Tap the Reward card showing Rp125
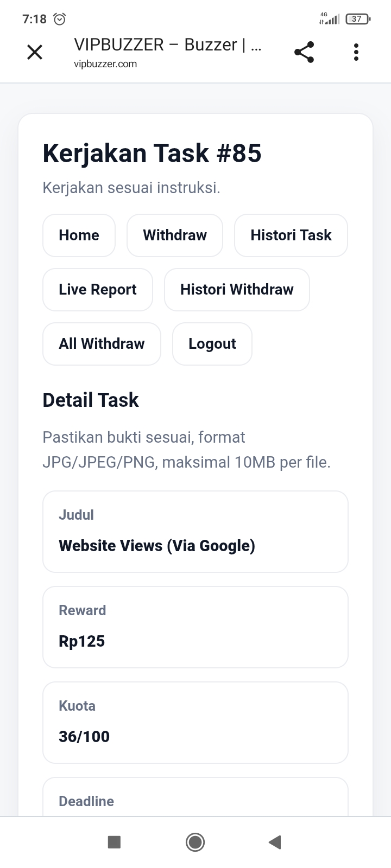Viewport: 391px width, 868px height. pyautogui.click(x=195, y=627)
